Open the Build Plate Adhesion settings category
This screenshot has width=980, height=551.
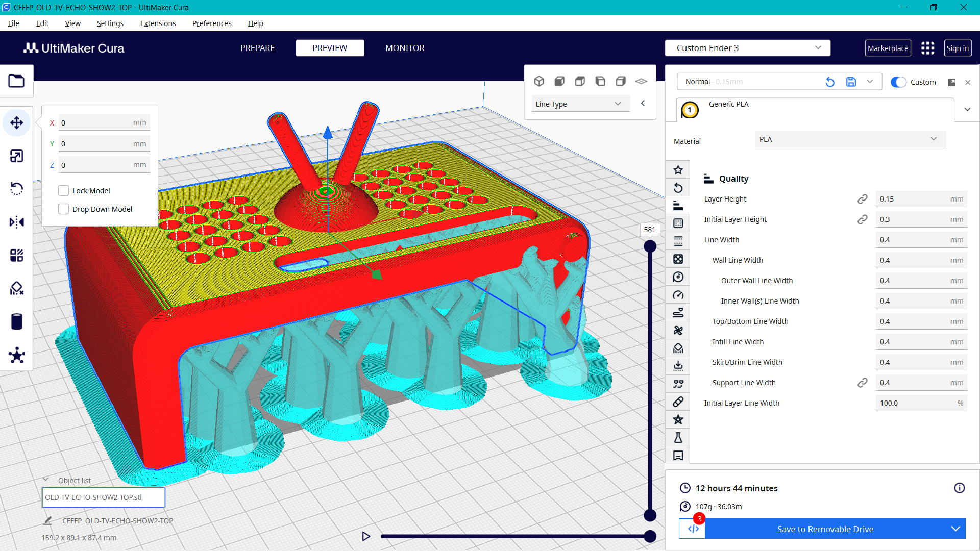pyautogui.click(x=678, y=366)
